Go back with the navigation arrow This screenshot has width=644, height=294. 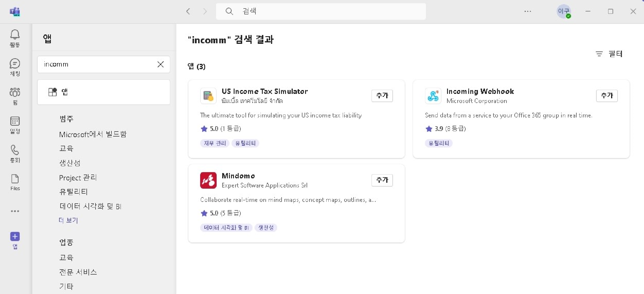pos(188,11)
